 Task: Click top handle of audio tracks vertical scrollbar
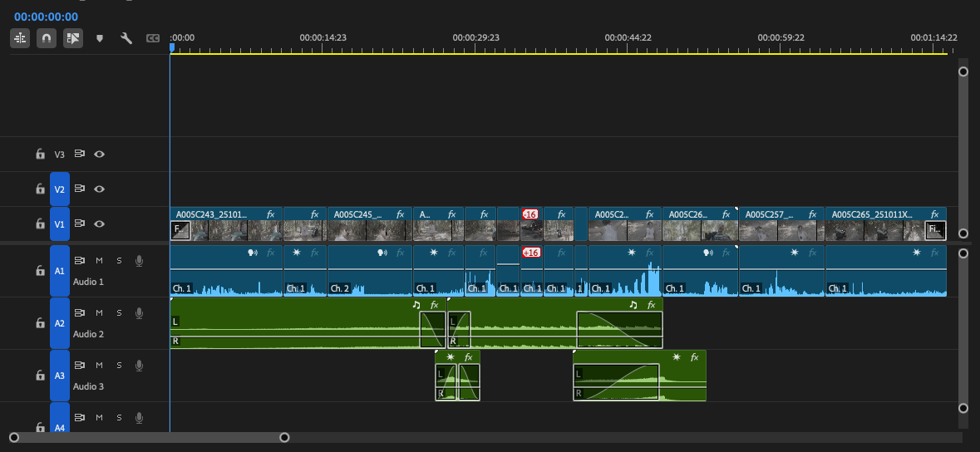tap(963, 253)
